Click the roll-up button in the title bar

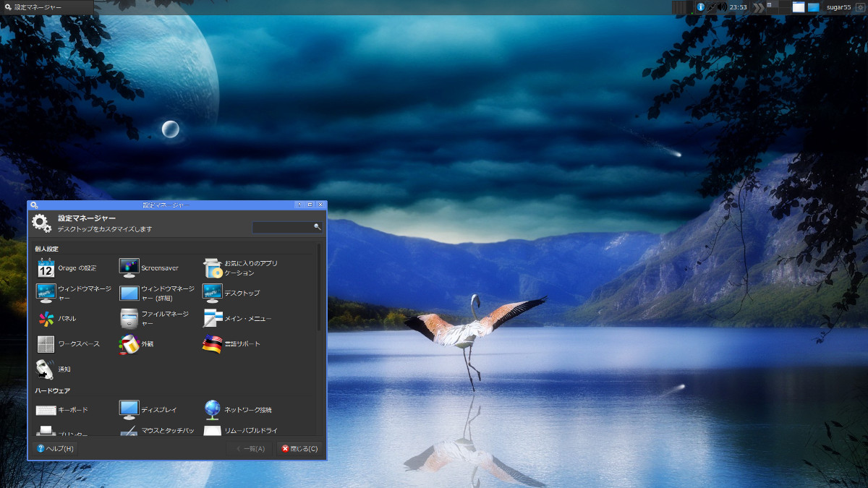point(299,205)
